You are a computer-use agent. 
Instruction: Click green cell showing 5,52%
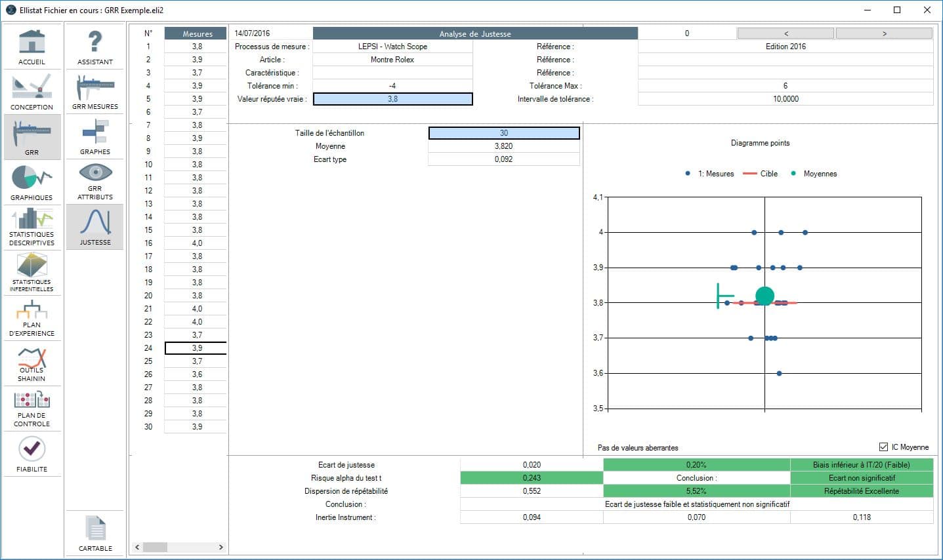pyautogui.click(x=696, y=491)
